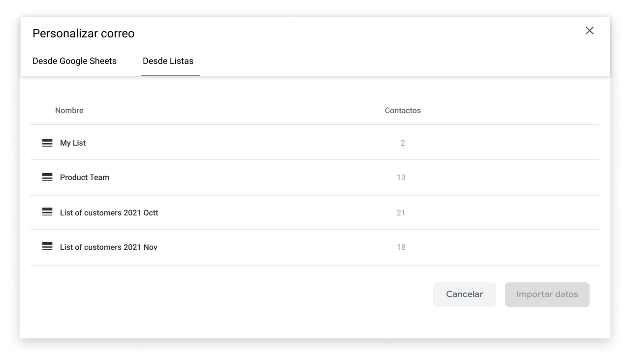The image size is (630, 364).
Task: Choose the Product Team list name
Action: 85,178
